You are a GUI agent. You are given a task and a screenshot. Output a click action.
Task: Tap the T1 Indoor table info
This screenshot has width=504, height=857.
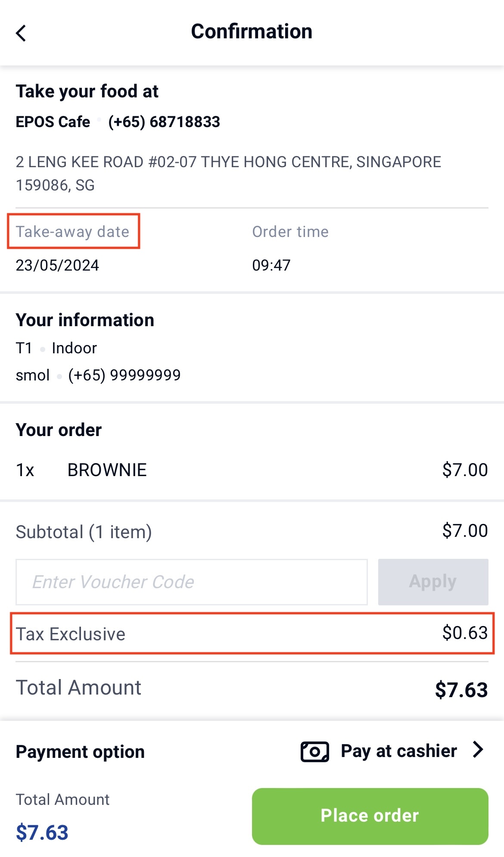[56, 348]
